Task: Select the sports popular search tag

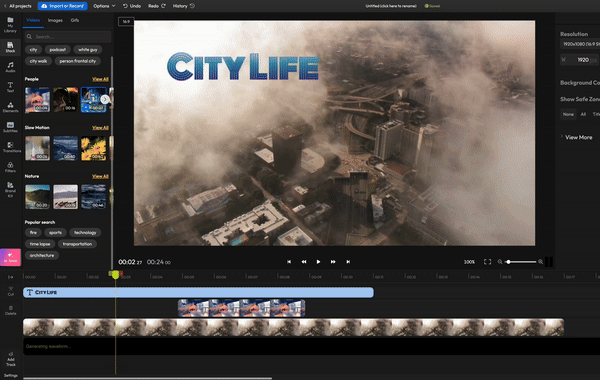Action: coord(55,233)
